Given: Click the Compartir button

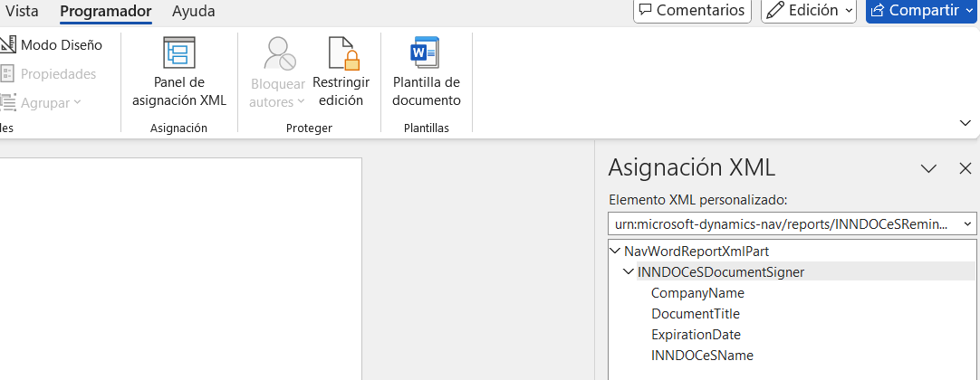Looking at the screenshot, I should 923,11.
